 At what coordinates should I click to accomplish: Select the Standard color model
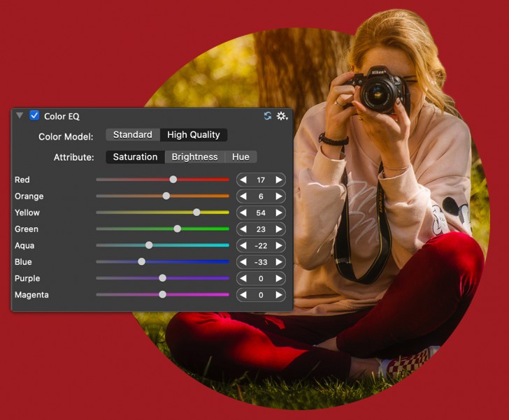133,135
